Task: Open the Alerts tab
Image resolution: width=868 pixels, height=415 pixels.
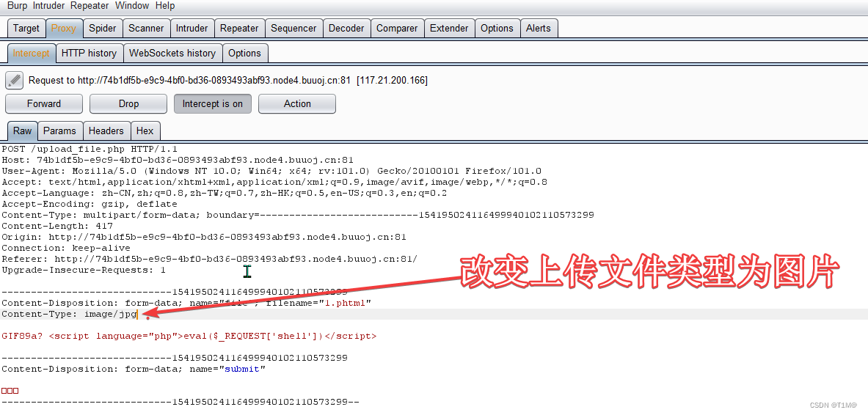Action: 539,28
